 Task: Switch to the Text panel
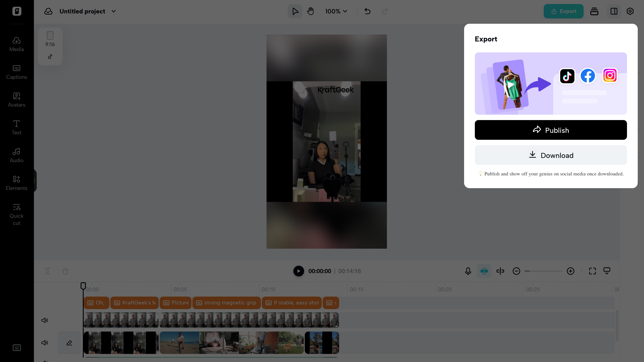(16, 127)
